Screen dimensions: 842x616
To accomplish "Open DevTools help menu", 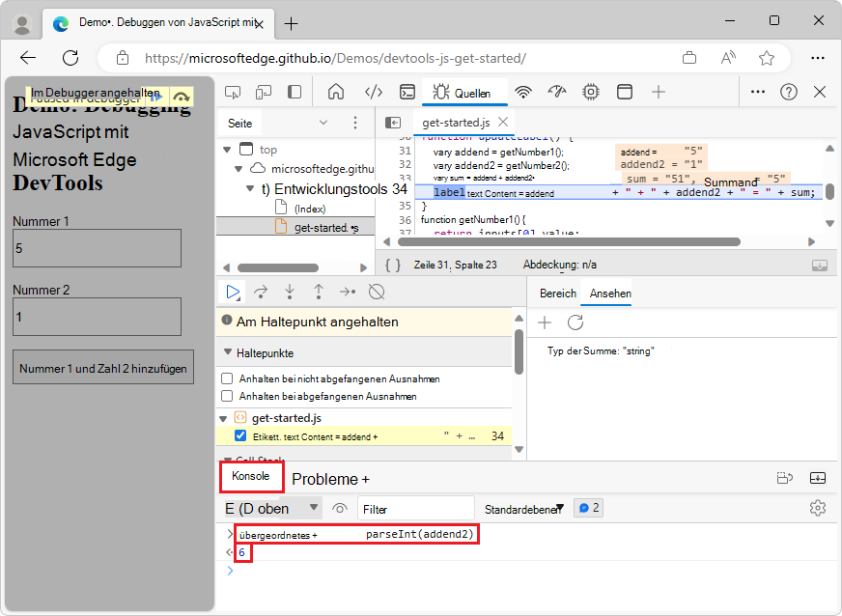I will pos(789,92).
